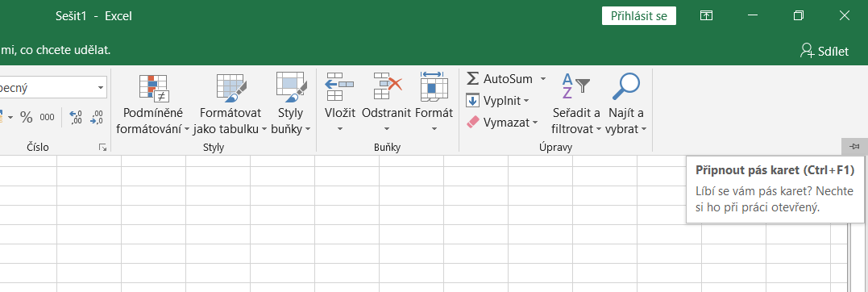Click the decrease decimal places icon

(x=97, y=117)
